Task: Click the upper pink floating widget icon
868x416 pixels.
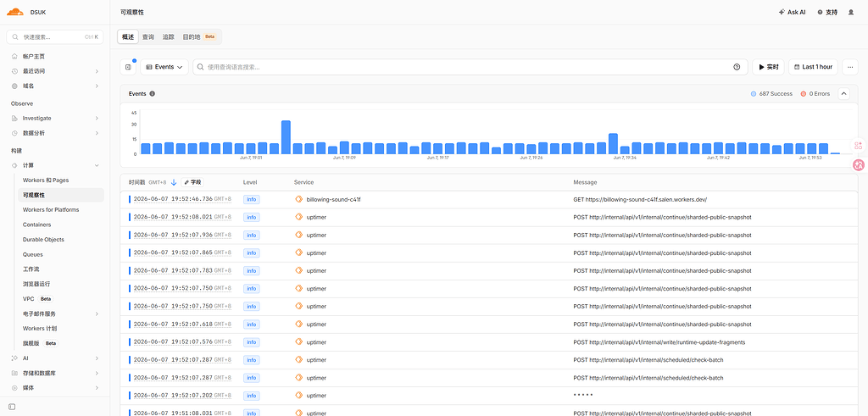Action: [859, 146]
